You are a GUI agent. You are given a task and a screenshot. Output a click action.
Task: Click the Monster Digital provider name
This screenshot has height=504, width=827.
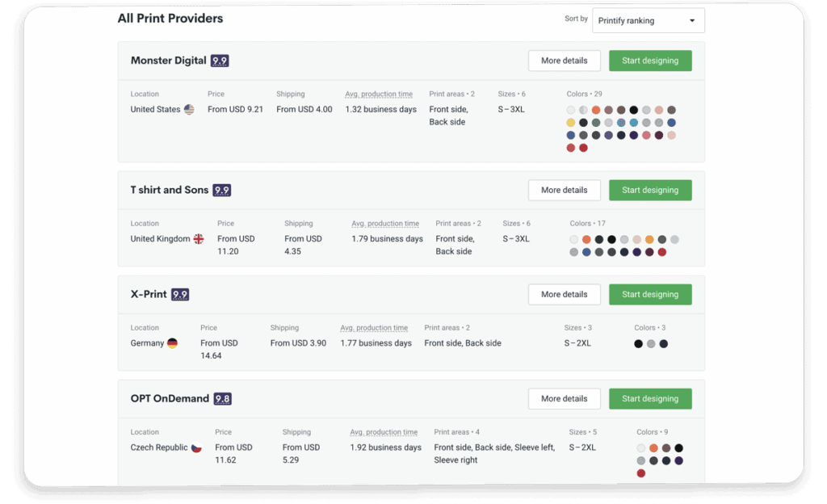(x=168, y=61)
